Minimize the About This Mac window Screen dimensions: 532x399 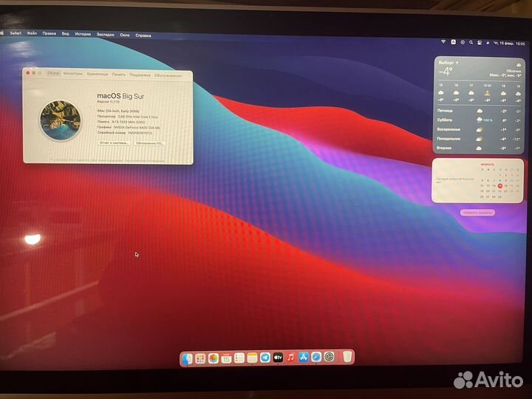[x=33, y=73]
